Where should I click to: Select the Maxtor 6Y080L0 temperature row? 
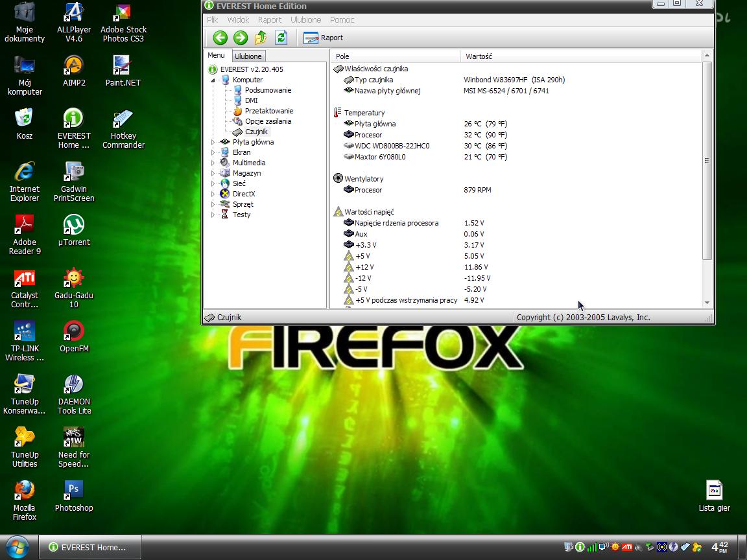[516, 157]
